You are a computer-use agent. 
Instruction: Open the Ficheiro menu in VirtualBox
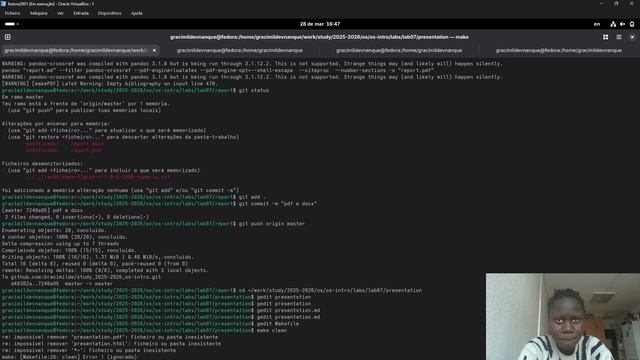(x=12, y=13)
